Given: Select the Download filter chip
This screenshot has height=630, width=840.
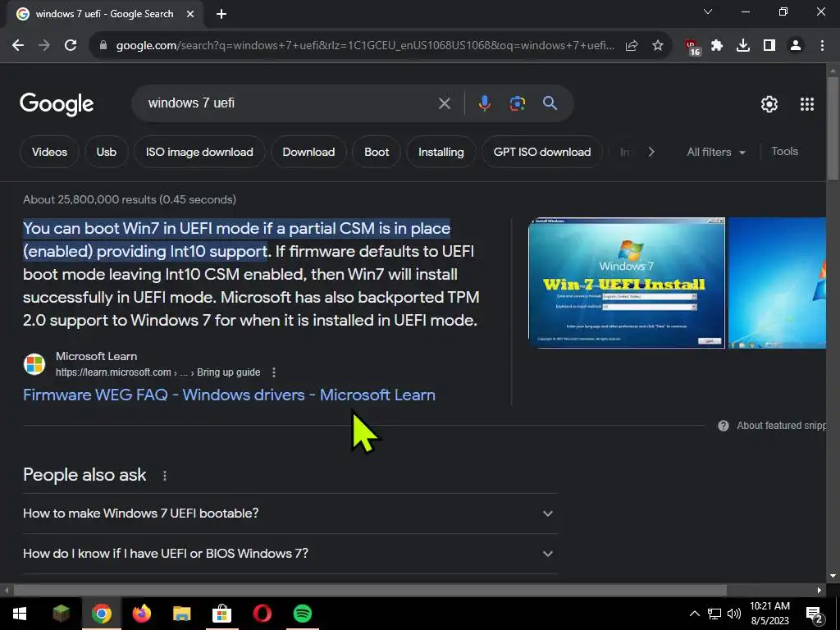Looking at the screenshot, I should click(308, 152).
